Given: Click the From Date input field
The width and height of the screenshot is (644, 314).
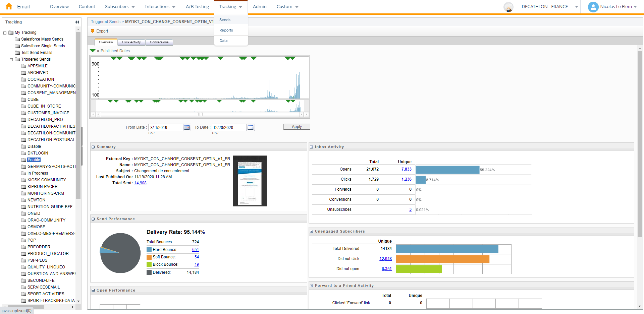Looking at the screenshot, I should pyautogui.click(x=166, y=127).
